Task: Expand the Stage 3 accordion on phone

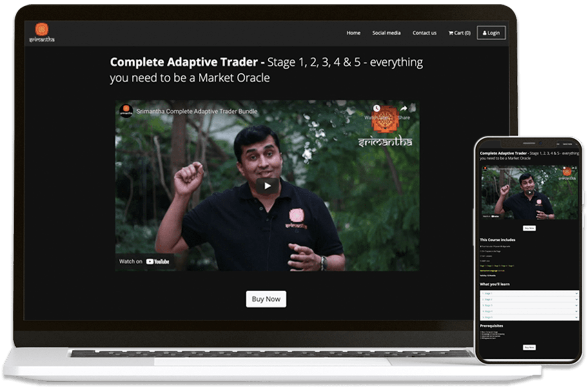Action: click(529, 305)
